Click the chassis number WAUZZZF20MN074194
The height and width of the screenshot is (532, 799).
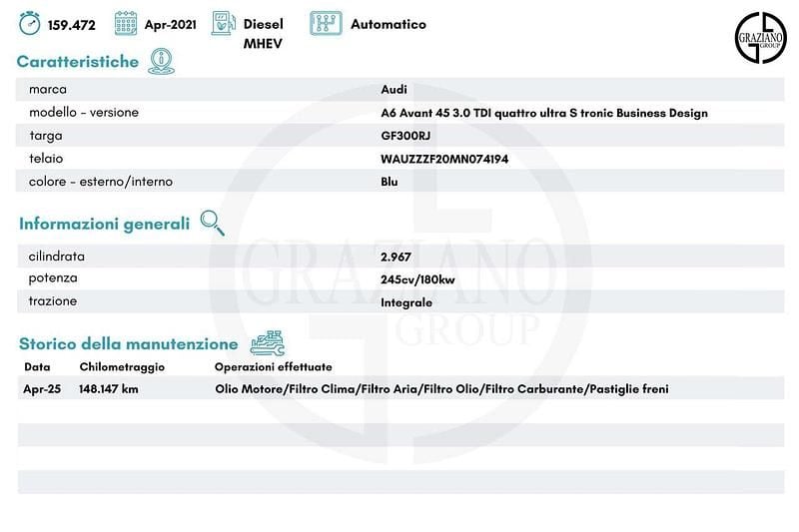[444, 159]
